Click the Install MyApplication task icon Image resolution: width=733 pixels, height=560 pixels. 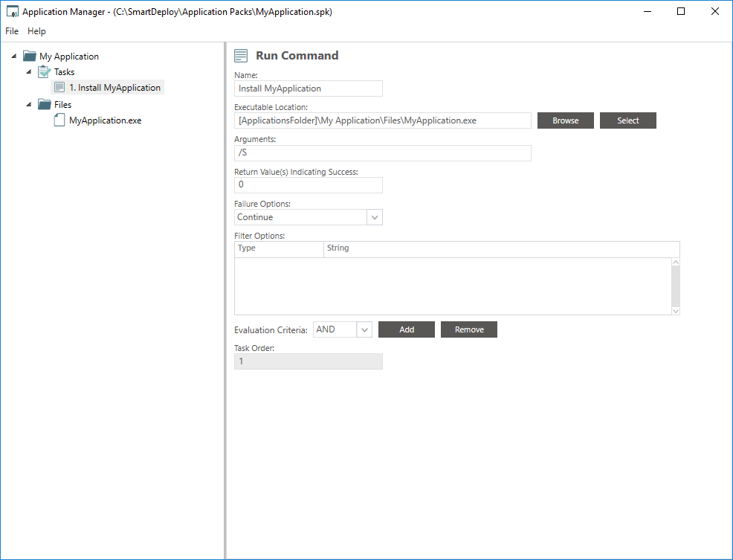[x=59, y=88]
